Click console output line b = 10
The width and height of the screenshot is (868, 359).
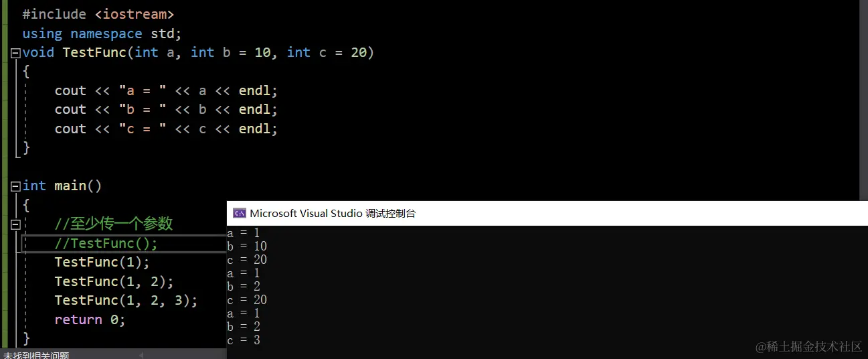click(x=247, y=246)
